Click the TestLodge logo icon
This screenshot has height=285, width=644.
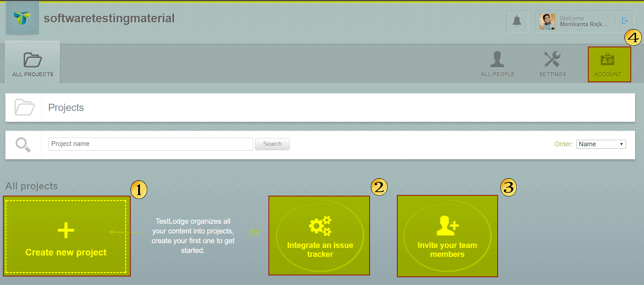pyautogui.click(x=22, y=18)
